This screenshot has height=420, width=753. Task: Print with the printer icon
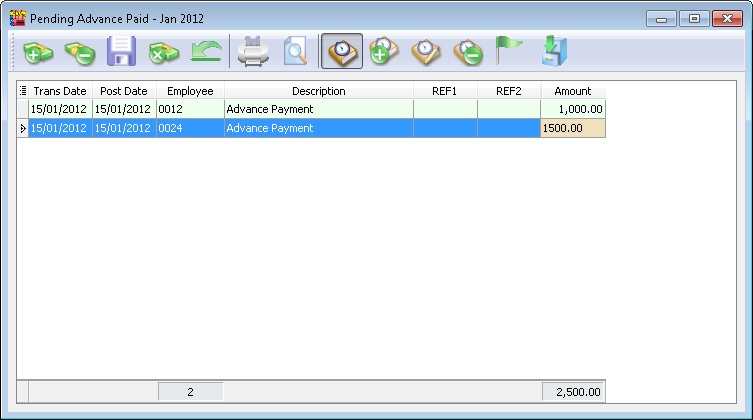(x=253, y=51)
